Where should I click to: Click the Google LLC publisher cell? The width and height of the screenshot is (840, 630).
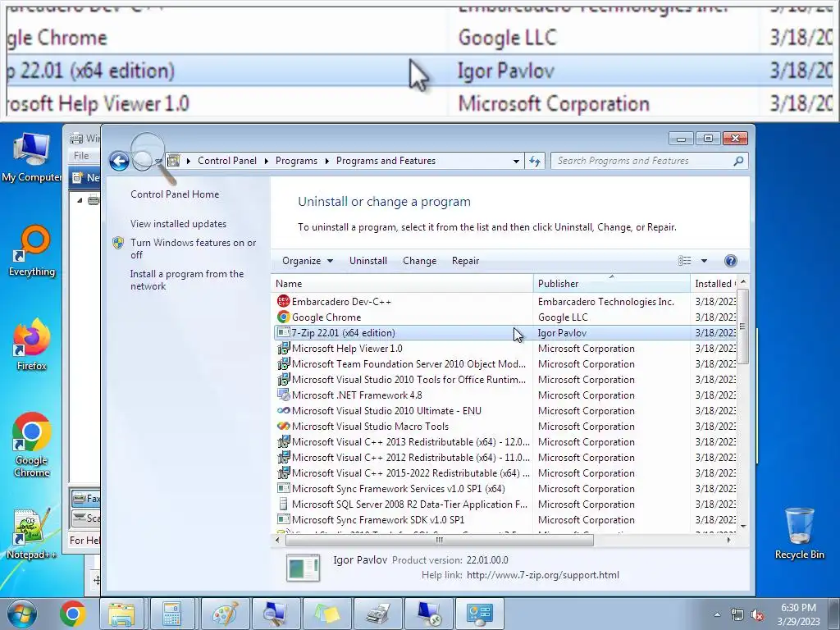[563, 317]
